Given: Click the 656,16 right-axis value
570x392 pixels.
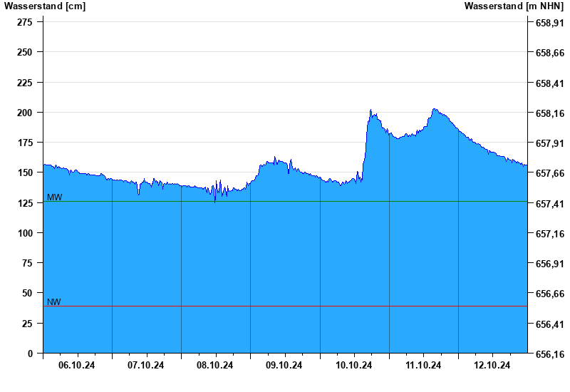Looking at the screenshot, I should [x=550, y=354].
